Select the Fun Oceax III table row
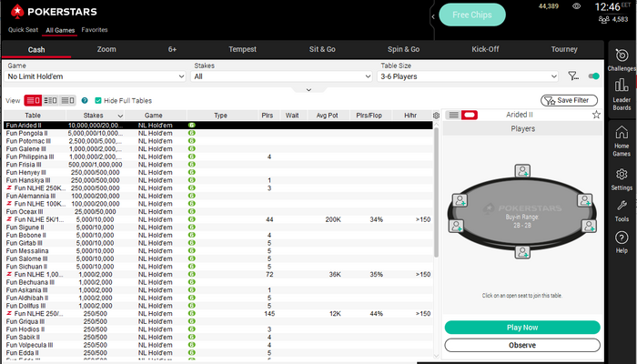The width and height of the screenshot is (637, 364). (x=218, y=212)
